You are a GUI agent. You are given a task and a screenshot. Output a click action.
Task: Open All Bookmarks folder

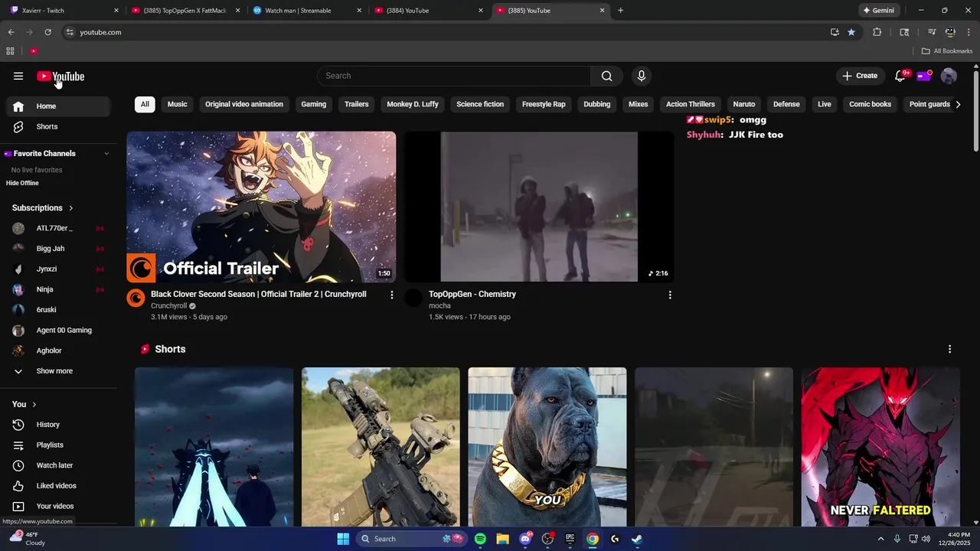(947, 51)
